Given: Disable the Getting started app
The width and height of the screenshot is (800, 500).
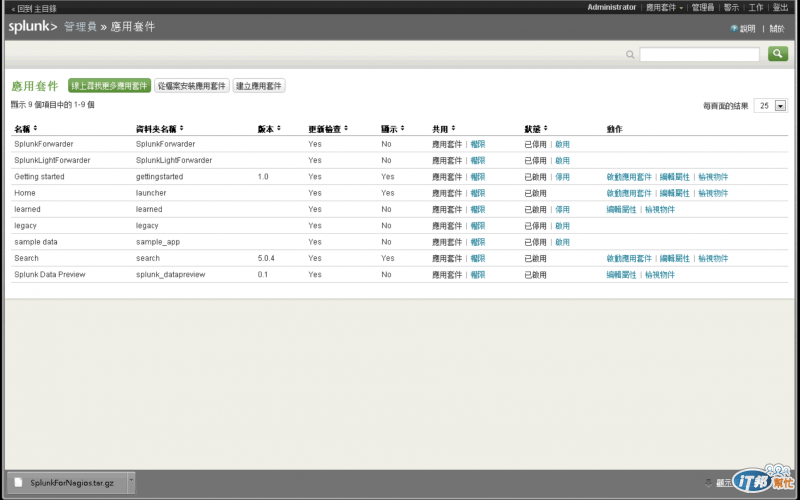Looking at the screenshot, I should coord(562,177).
